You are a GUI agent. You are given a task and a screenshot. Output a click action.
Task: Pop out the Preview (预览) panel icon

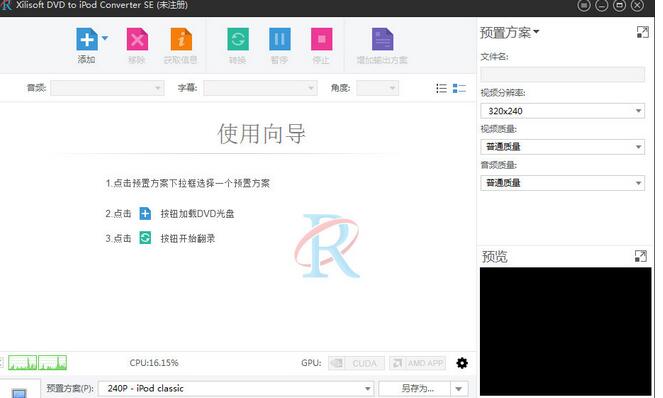[641, 256]
